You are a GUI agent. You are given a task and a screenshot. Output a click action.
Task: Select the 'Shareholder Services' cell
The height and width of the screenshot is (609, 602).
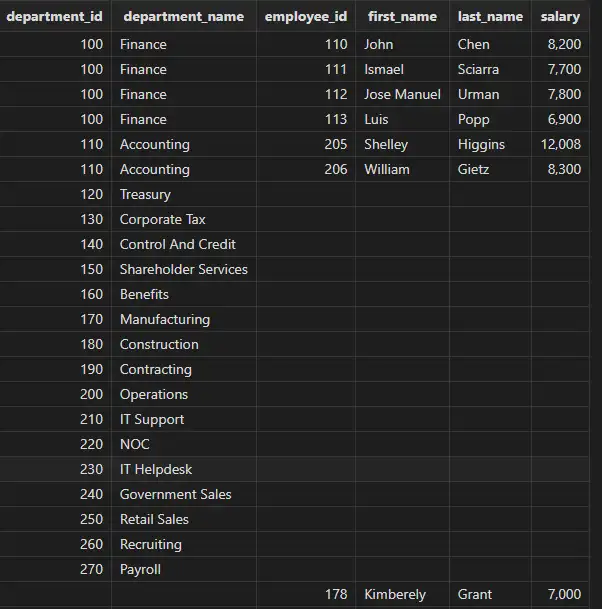(x=184, y=269)
